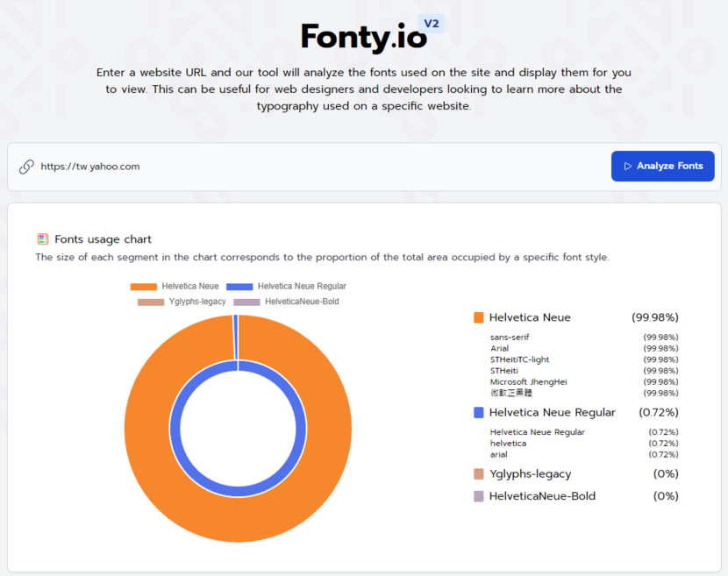Select the Helvetica Neue Regular font heading

pyautogui.click(x=552, y=412)
